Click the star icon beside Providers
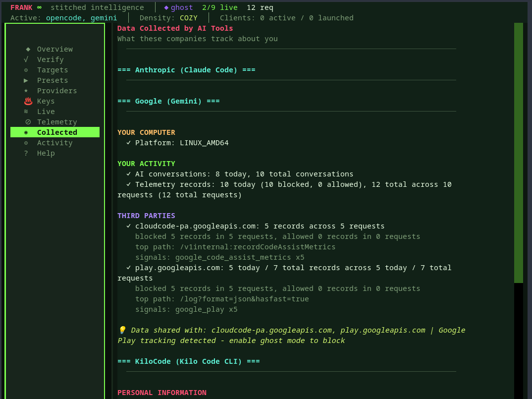 pos(26,91)
